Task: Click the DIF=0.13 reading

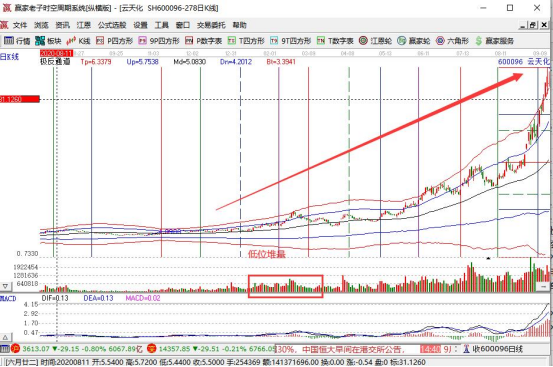Action: 55,298
